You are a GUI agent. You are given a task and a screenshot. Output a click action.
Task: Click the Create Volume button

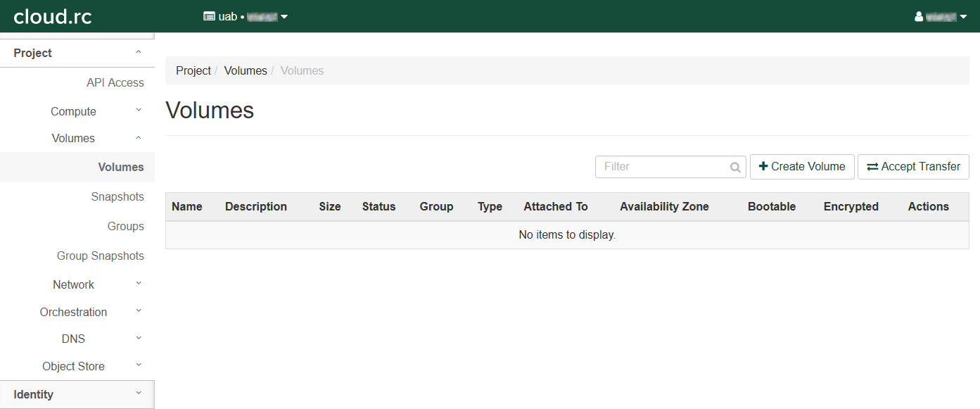[802, 167]
